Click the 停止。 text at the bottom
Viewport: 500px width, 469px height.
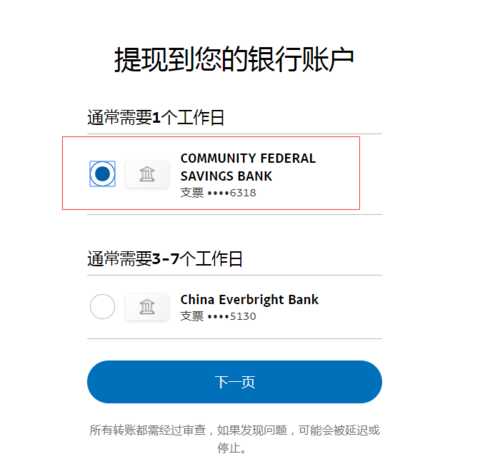[x=232, y=448]
